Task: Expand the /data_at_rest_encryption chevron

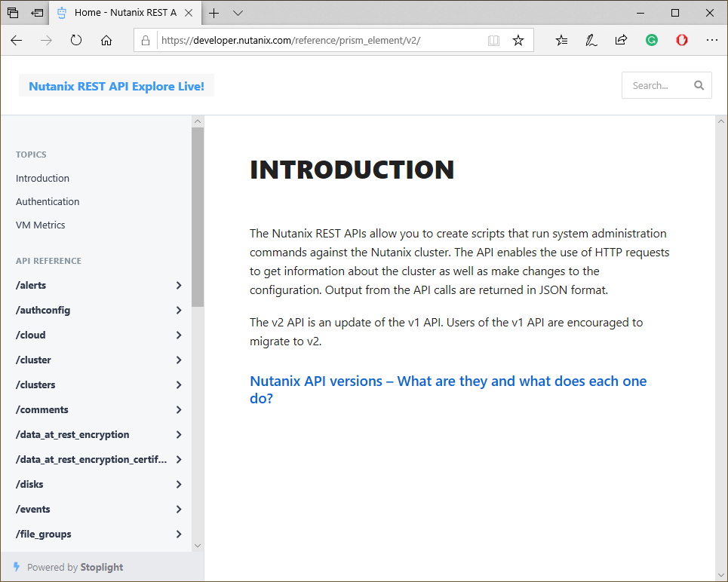Action: click(179, 435)
